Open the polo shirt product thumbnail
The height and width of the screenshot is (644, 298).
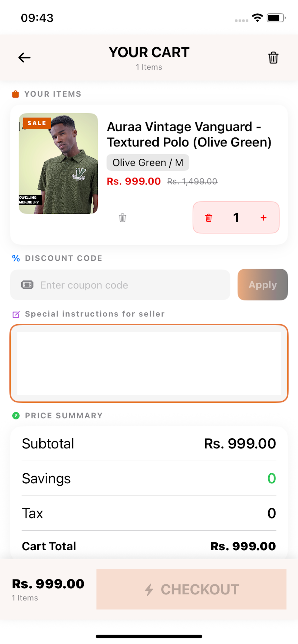[58, 163]
